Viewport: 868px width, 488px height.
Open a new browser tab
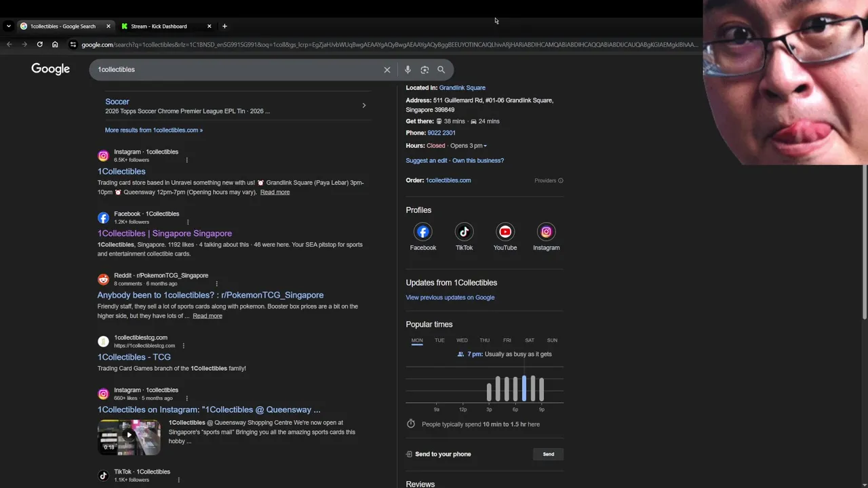tap(224, 26)
